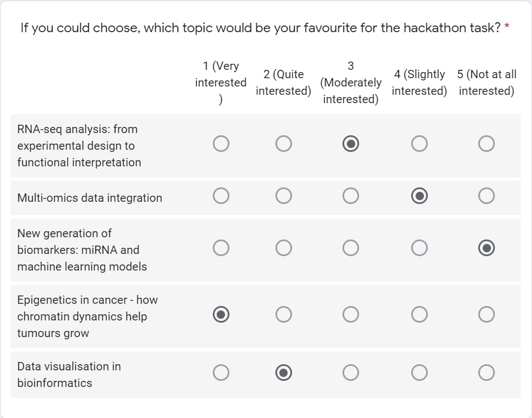This screenshot has height=418, width=532.
Task: Mark Multi-omics data integration as 'Quite interested'
Action: (x=284, y=196)
